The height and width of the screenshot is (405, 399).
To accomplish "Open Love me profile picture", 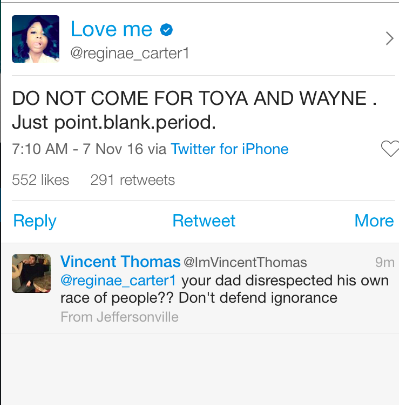I will pyautogui.click(x=36, y=39).
